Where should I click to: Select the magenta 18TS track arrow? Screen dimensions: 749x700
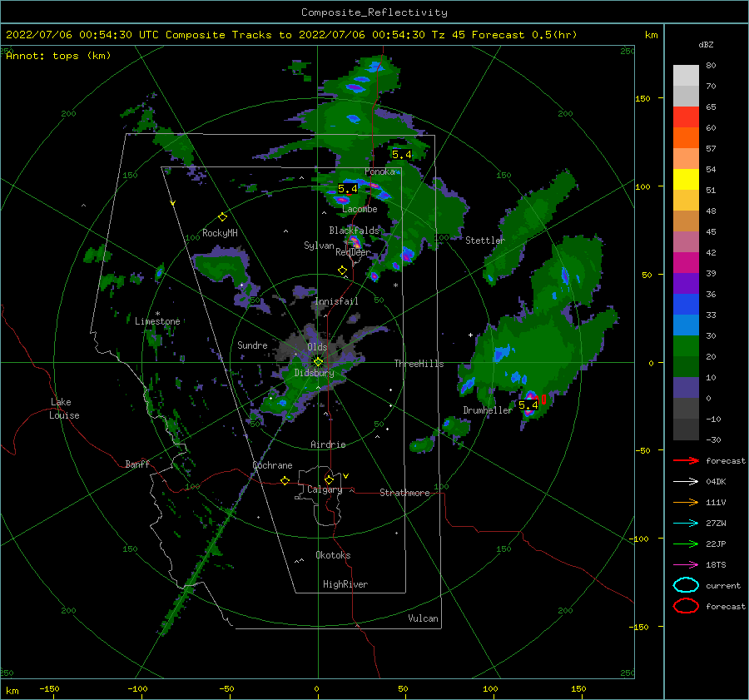tap(686, 565)
